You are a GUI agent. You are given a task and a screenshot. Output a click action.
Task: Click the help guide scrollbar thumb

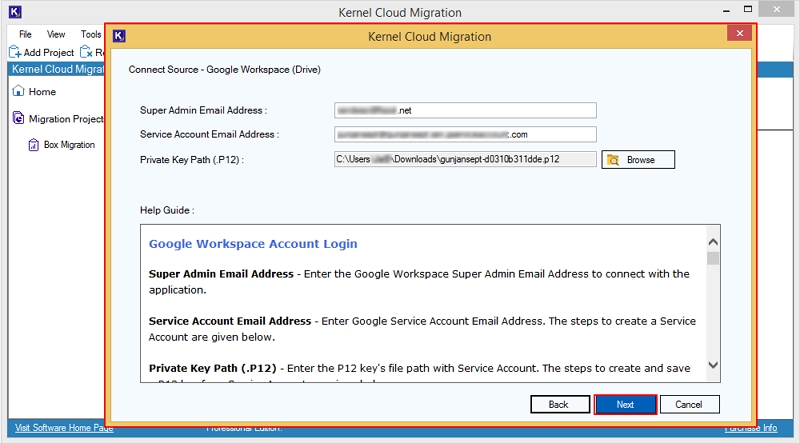(x=713, y=258)
